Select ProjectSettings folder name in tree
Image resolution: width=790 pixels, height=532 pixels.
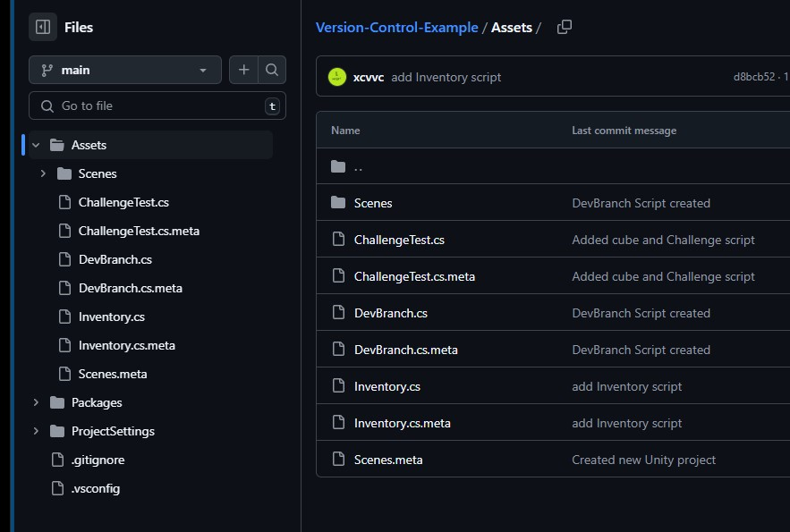pyautogui.click(x=113, y=431)
